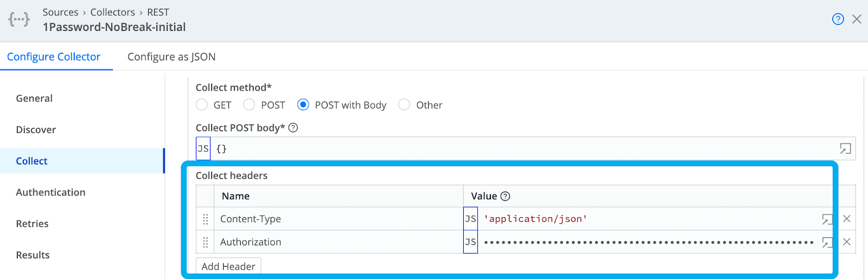
Task: Switch to Configure as JSON tab
Action: 171,57
